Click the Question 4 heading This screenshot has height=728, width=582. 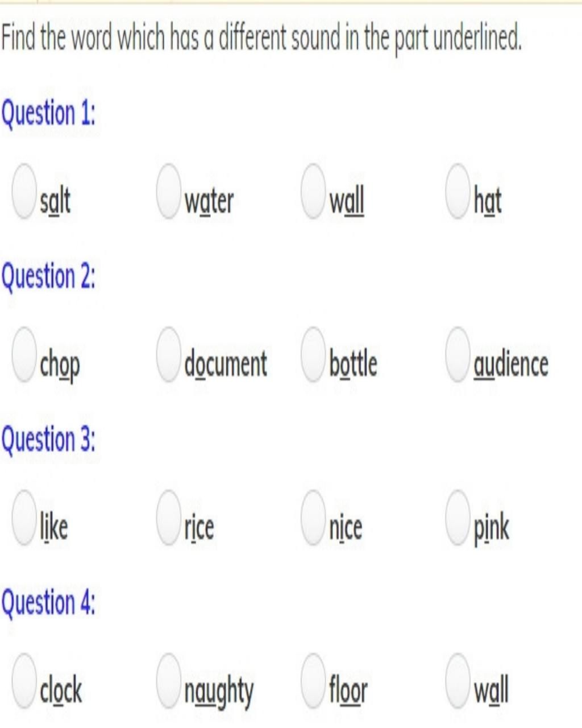[x=48, y=603]
